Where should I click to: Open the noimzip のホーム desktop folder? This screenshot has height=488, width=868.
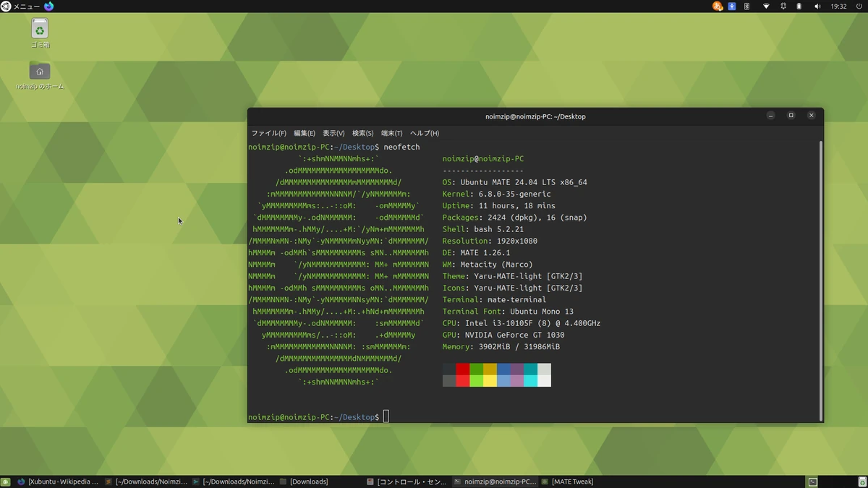pos(39,72)
